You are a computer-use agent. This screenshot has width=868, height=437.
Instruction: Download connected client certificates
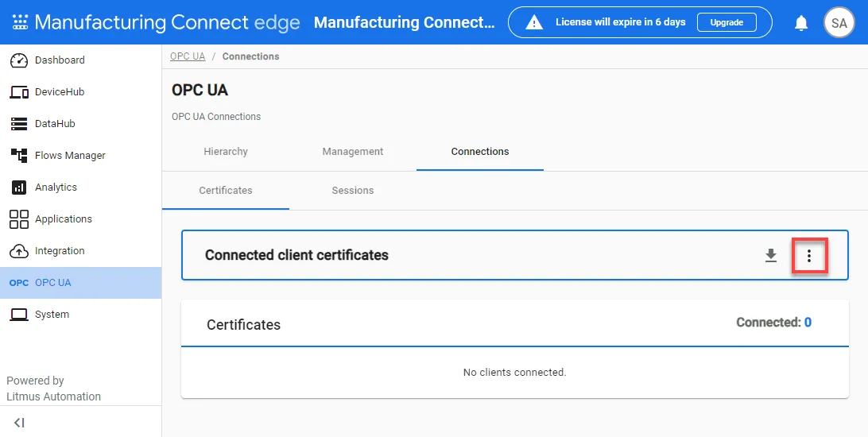770,256
